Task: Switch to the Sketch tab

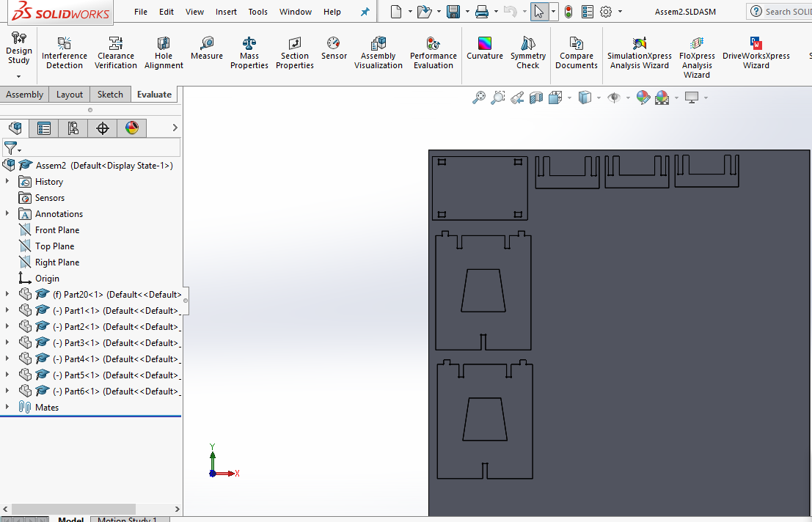Action: click(110, 94)
